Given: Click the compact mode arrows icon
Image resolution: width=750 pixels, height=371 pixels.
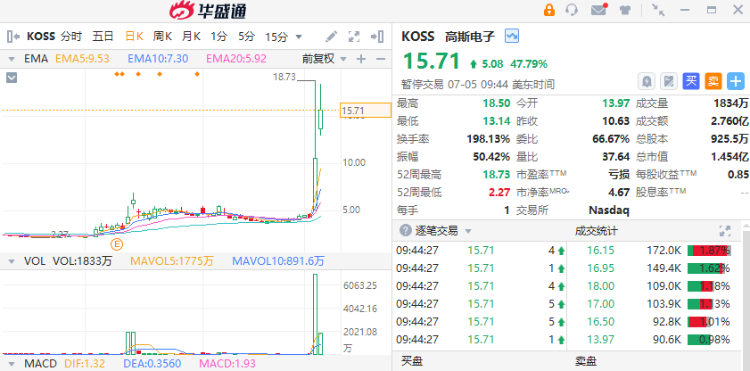Looking at the screenshot, I should click(659, 10).
